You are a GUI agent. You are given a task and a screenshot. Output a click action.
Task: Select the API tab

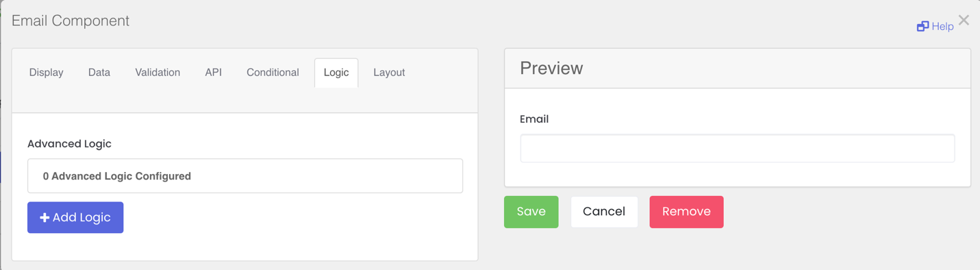(x=214, y=73)
